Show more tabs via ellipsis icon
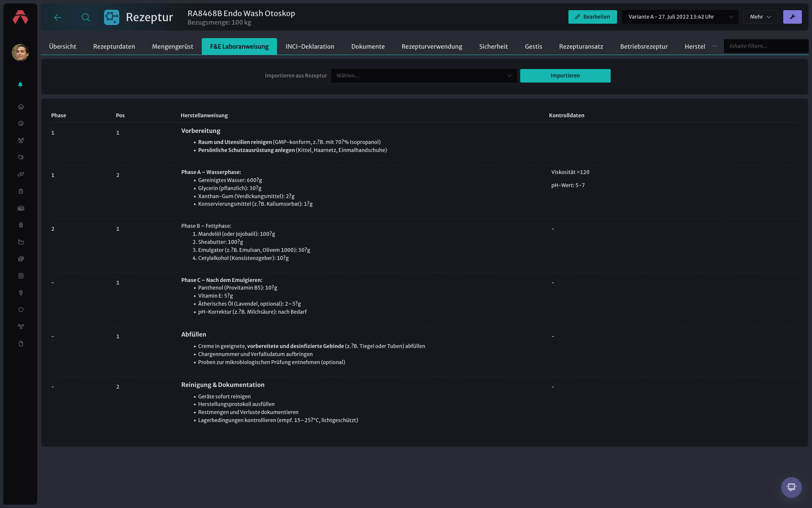 coord(715,46)
